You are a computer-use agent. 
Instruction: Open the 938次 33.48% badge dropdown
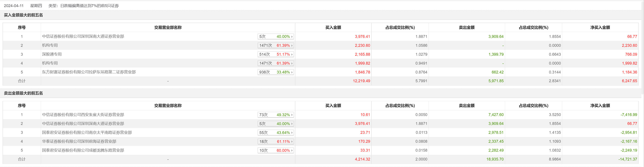click(292, 72)
